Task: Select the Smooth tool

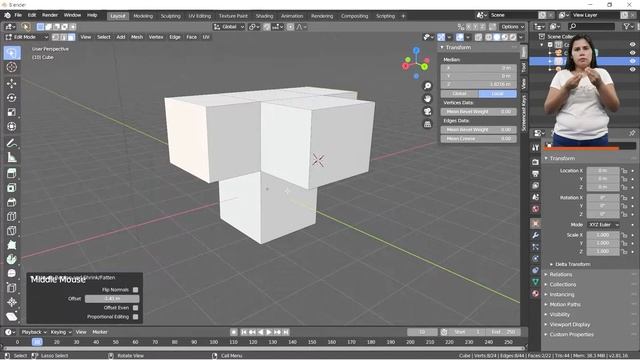Action: [x=12, y=273]
